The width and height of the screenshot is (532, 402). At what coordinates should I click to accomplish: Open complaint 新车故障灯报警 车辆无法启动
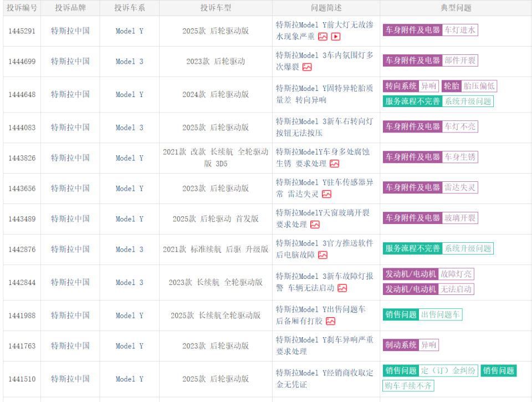(324, 282)
